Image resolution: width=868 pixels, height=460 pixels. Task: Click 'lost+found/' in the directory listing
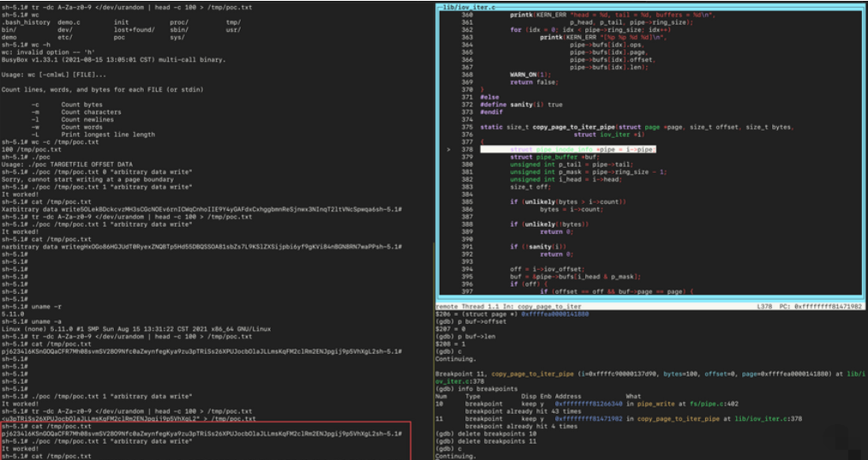pos(135,30)
